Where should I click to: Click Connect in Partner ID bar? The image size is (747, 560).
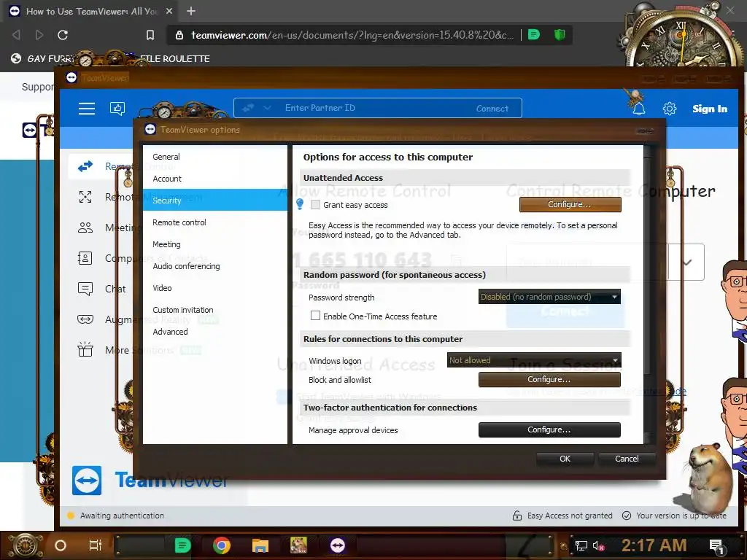(x=492, y=109)
